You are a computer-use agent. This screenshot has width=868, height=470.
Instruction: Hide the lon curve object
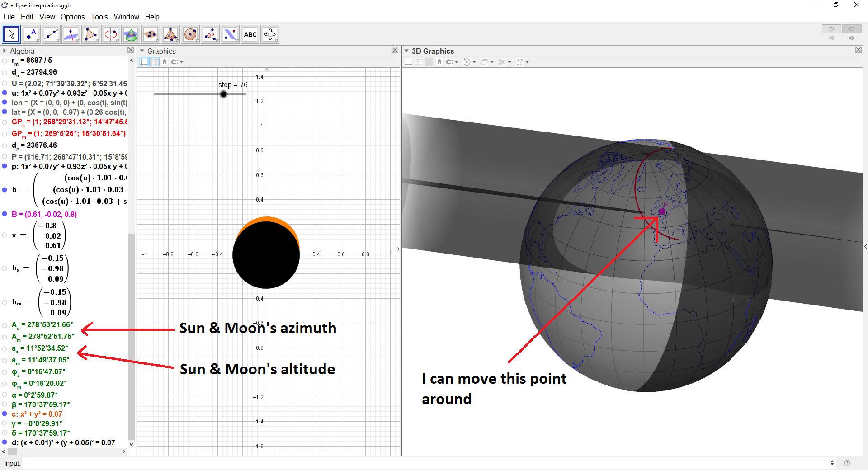(5, 103)
